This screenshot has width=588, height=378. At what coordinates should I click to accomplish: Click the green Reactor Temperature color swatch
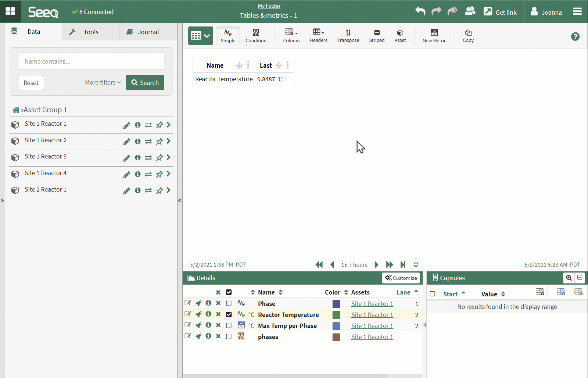pyautogui.click(x=336, y=315)
